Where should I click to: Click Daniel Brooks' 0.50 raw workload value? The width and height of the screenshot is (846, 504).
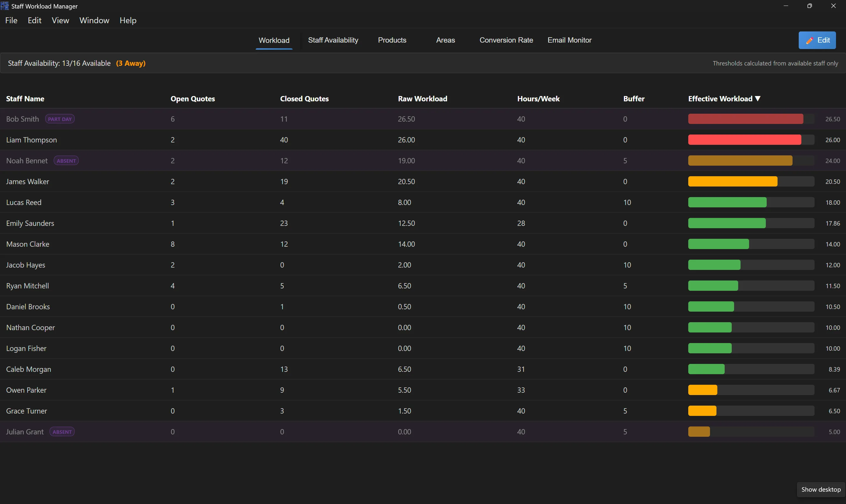[404, 307]
